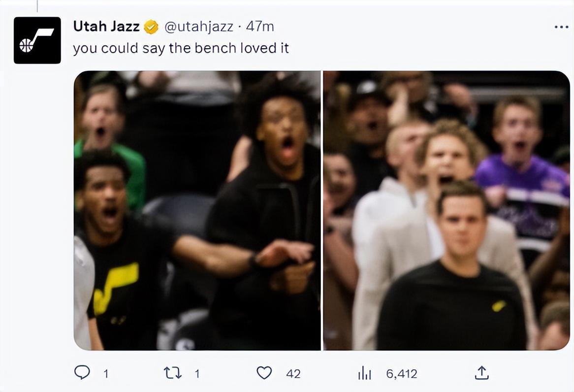Screen dimensions: 574x392
Task: Click the retweet count beside the arrows
Action: pyautogui.click(x=197, y=374)
